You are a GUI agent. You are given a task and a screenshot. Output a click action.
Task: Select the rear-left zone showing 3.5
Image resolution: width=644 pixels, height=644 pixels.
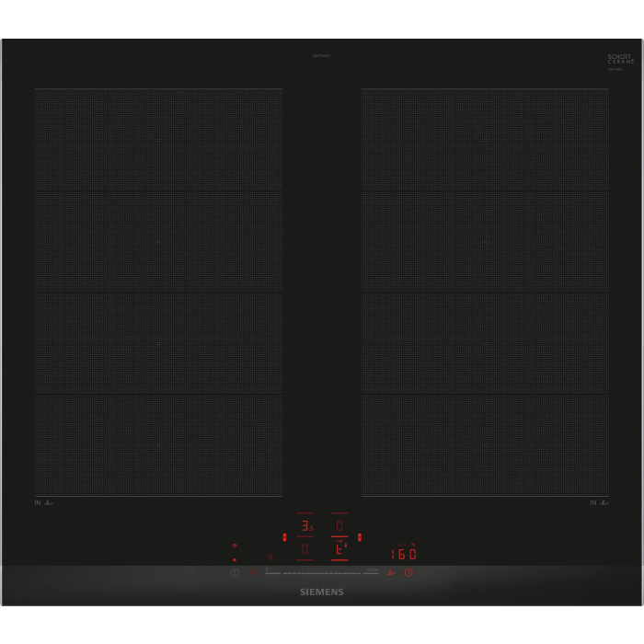305,527
